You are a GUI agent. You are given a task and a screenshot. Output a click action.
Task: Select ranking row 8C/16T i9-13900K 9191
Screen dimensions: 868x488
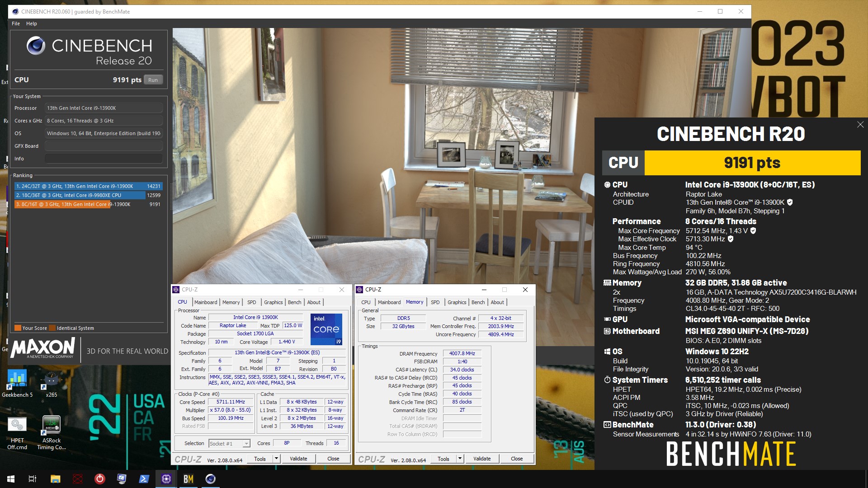(x=88, y=204)
